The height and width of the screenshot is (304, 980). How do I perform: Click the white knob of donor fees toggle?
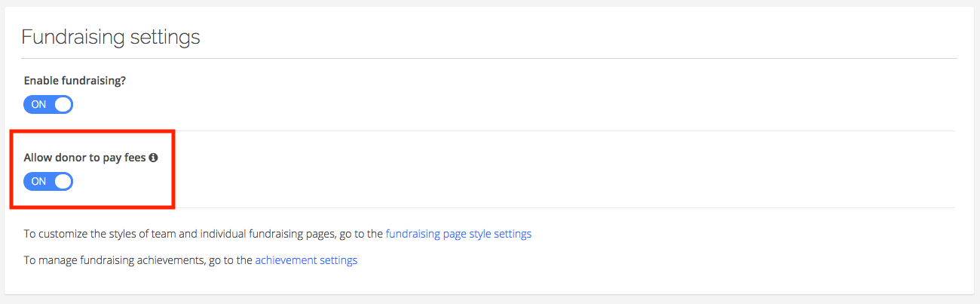[63, 181]
